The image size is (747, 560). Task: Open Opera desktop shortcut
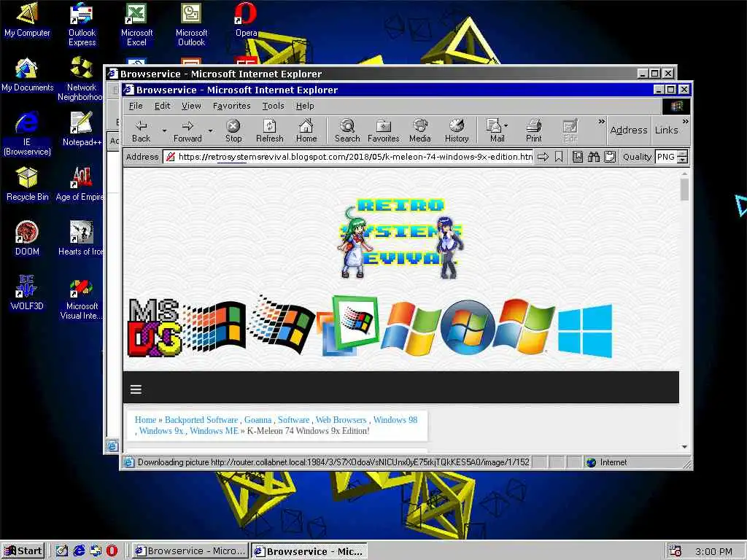coord(246,20)
